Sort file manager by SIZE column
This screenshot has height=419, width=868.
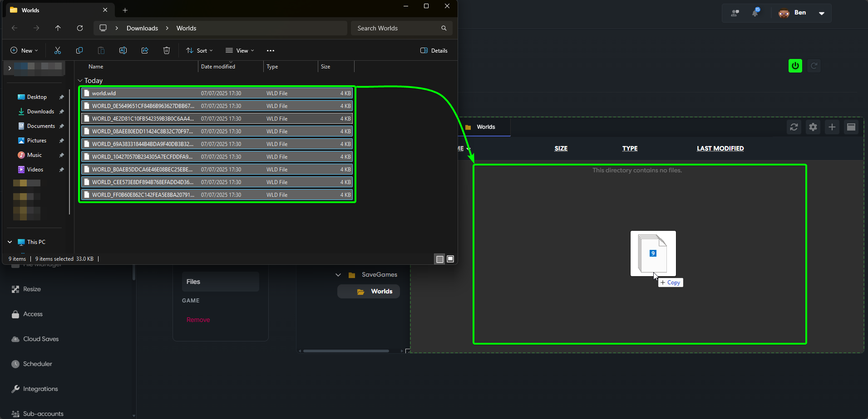[x=561, y=148]
